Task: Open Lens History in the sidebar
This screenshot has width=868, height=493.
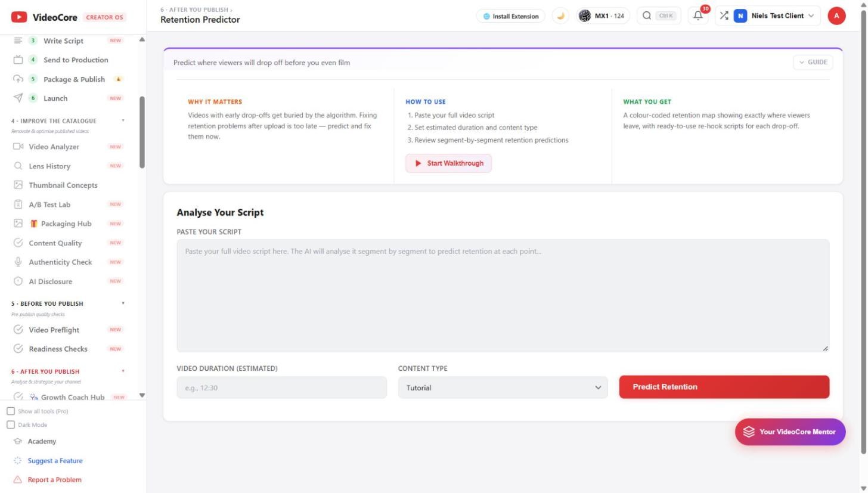Action: tap(67, 166)
